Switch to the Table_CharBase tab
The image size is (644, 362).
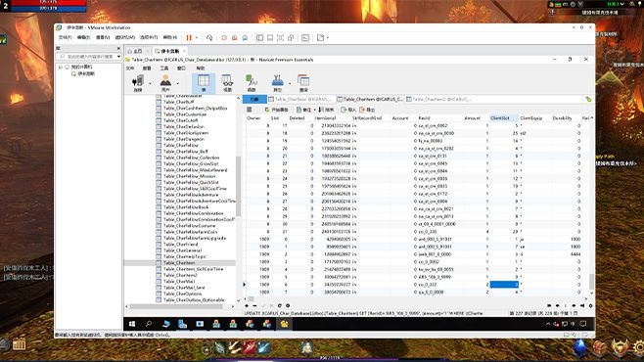tap(300, 100)
